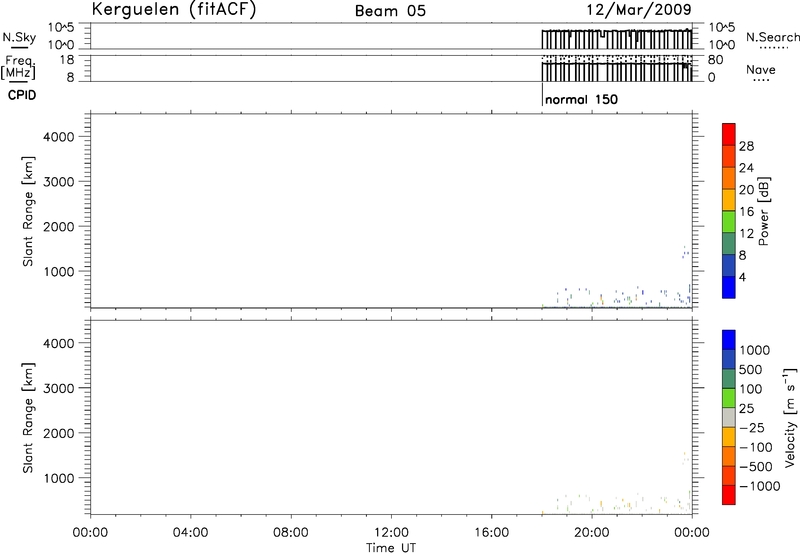This screenshot has width=800, height=554.
Task: Click the 'Kerguelen (fitACF)' title text
Action: click(173, 10)
